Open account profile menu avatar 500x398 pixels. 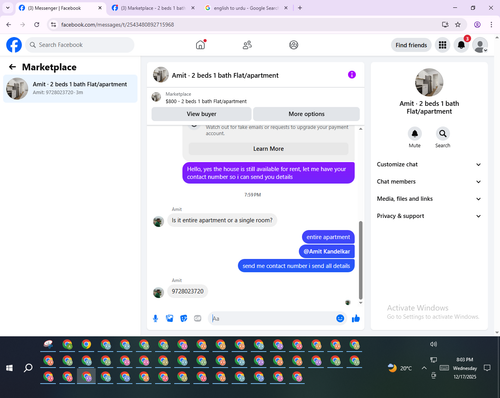tap(480, 45)
